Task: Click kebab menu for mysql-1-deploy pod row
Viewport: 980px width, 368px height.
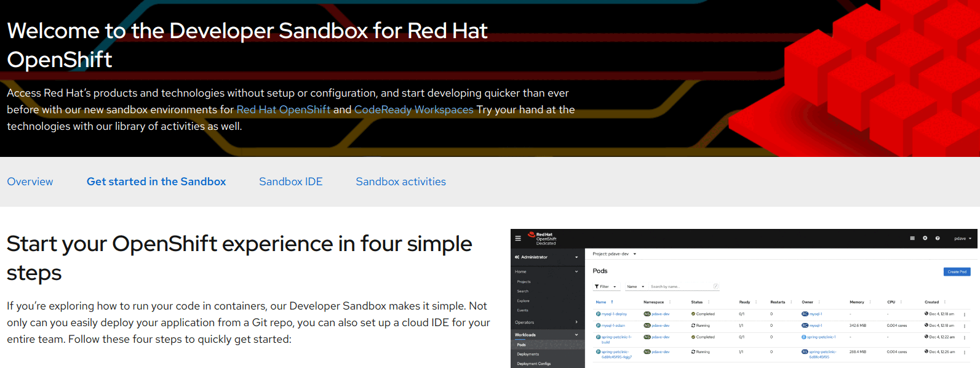Action: (x=964, y=314)
